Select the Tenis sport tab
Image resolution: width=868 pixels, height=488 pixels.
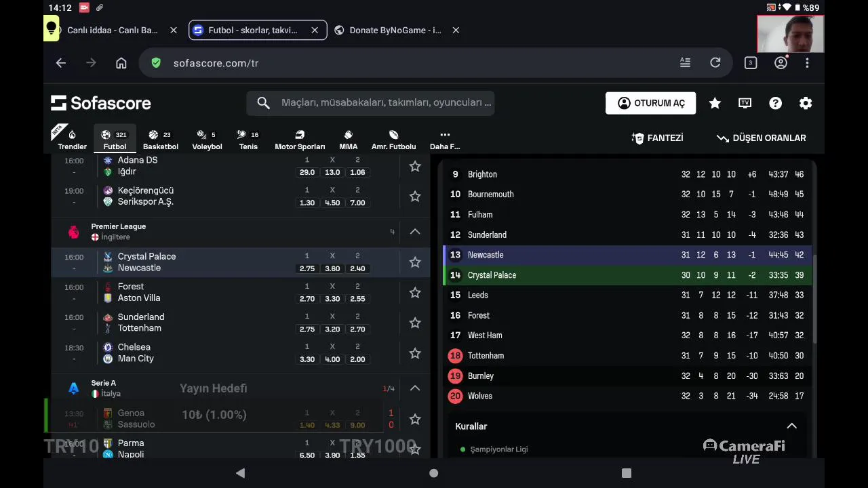click(248, 140)
